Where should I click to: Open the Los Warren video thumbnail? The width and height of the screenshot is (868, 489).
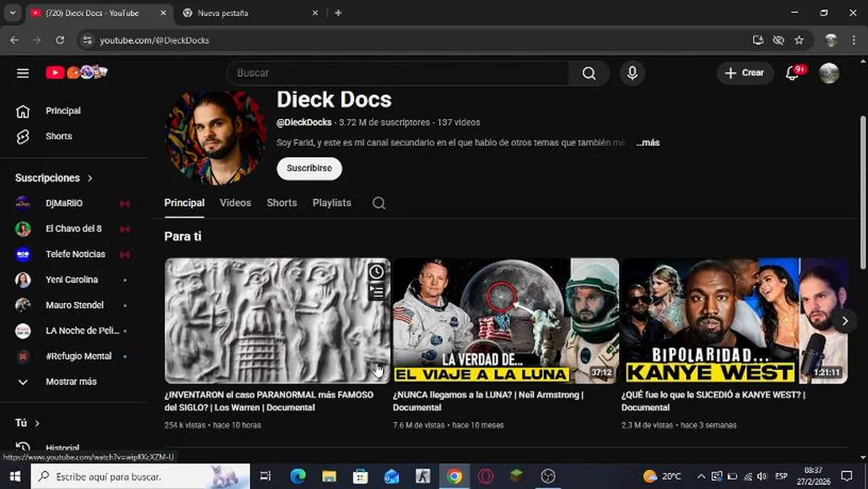277,321
